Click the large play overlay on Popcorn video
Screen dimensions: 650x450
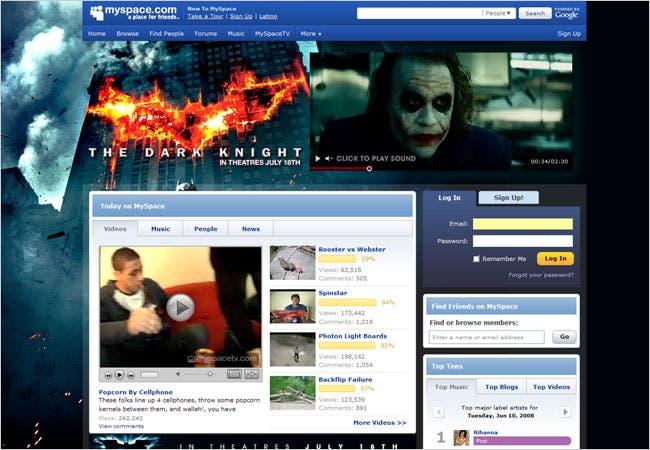pos(180,307)
